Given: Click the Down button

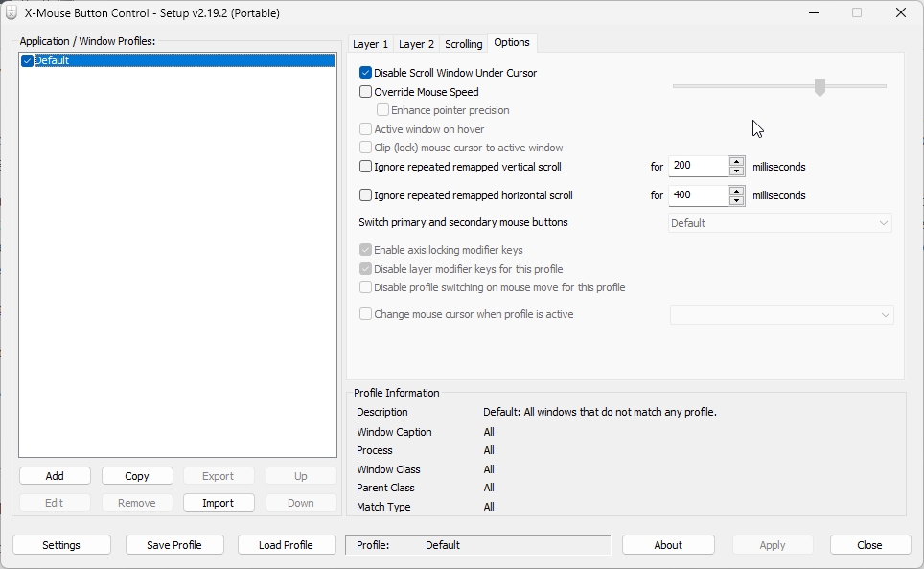Looking at the screenshot, I should [301, 503].
